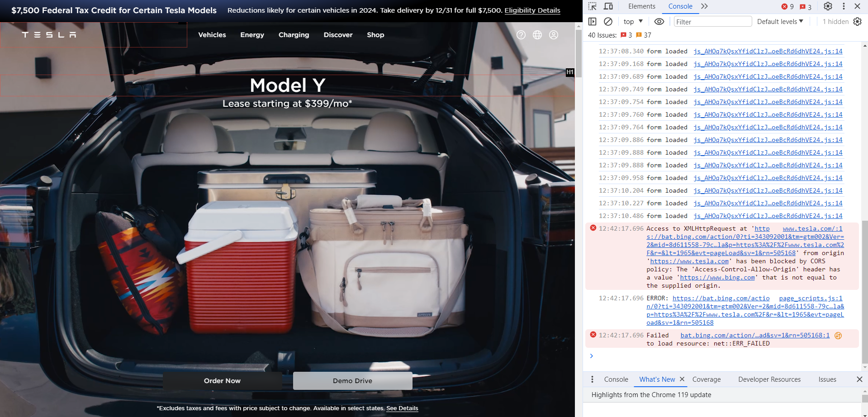Expand the Default levels dropdown
Image resolution: width=868 pixels, height=417 pixels.
click(780, 22)
